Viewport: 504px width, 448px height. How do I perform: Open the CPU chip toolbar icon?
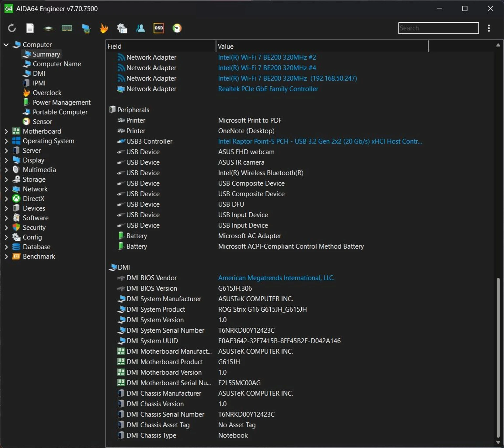[x=48, y=28]
